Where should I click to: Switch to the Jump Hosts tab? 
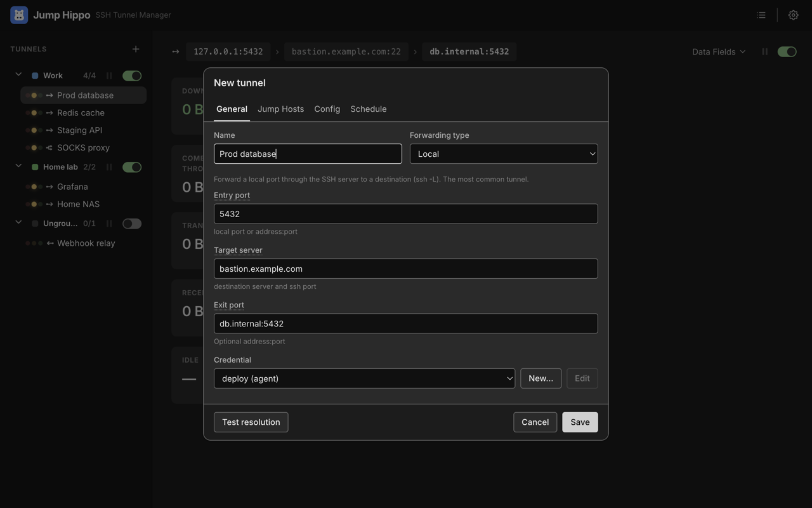point(280,109)
